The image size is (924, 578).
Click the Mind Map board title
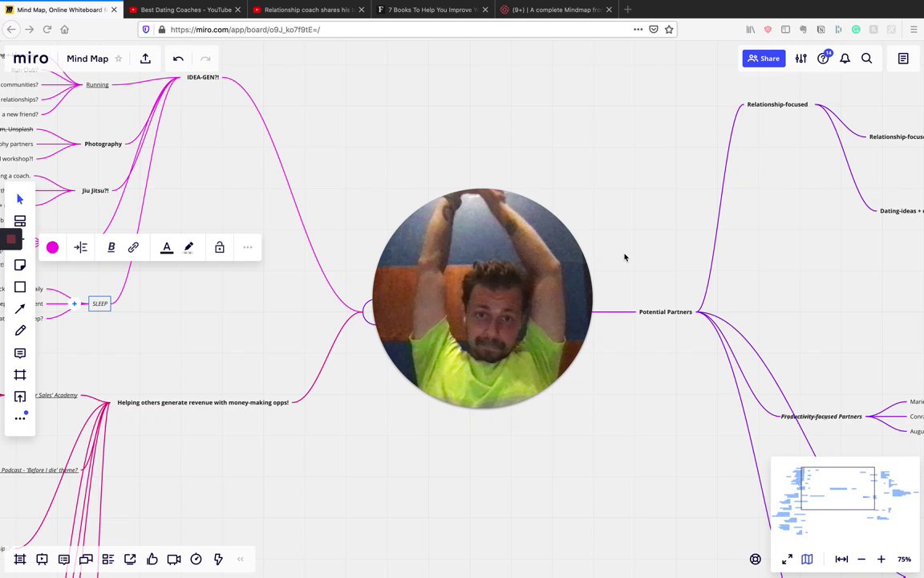click(x=87, y=59)
